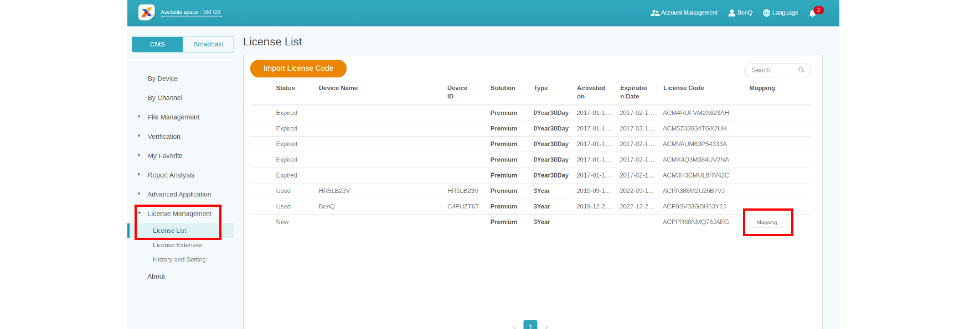Expand the Report Analysis section
This screenshot has width=980, height=329.
tap(171, 175)
